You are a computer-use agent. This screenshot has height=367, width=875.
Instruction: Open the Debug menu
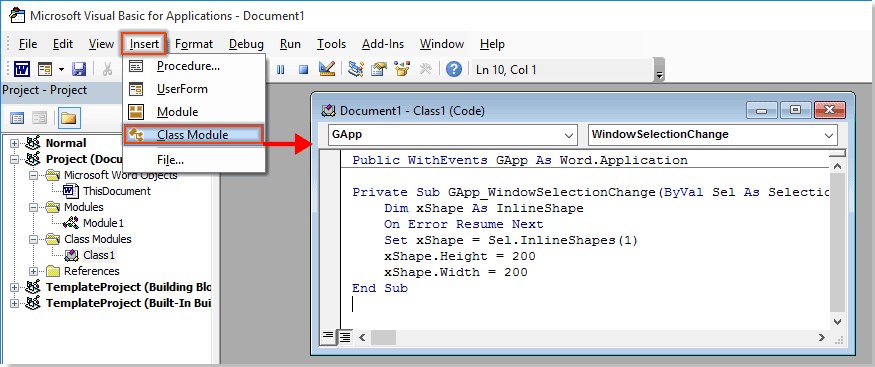246,44
